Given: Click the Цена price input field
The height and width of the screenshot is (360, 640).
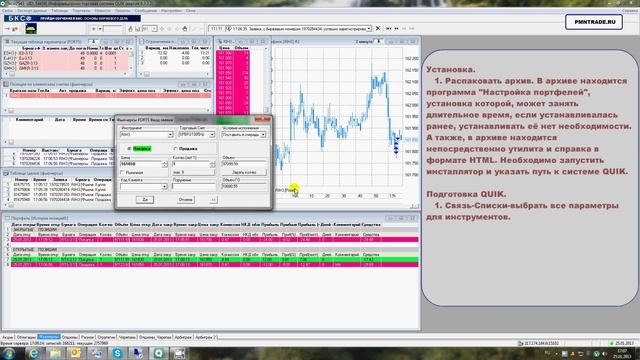Looking at the screenshot, I should pyautogui.click(x=141, y=164).
